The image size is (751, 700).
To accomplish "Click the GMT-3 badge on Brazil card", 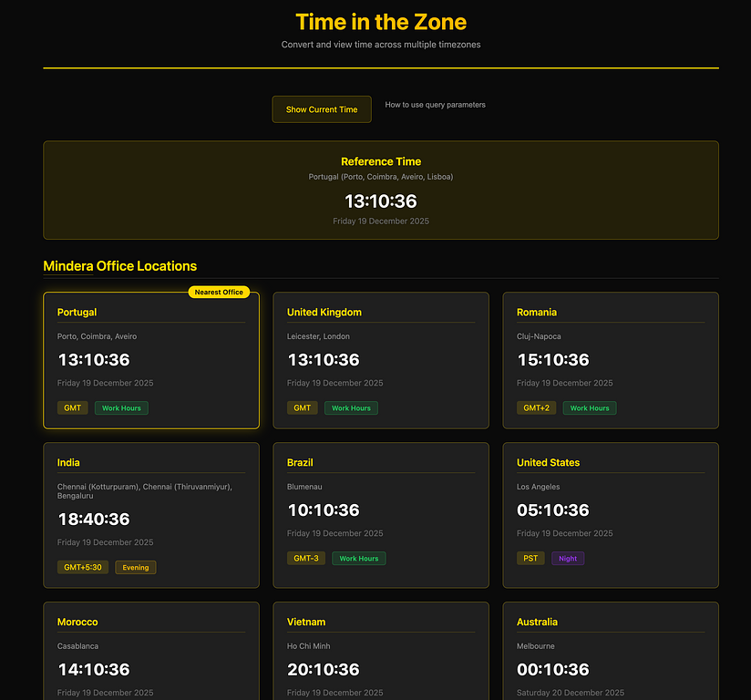I will pos(305,559).
